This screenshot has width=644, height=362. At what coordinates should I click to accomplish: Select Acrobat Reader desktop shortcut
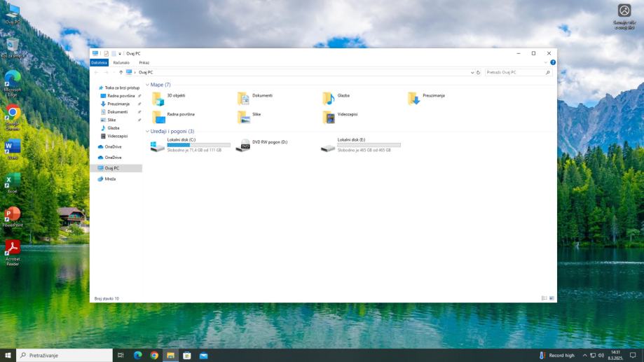coord(13,253)
